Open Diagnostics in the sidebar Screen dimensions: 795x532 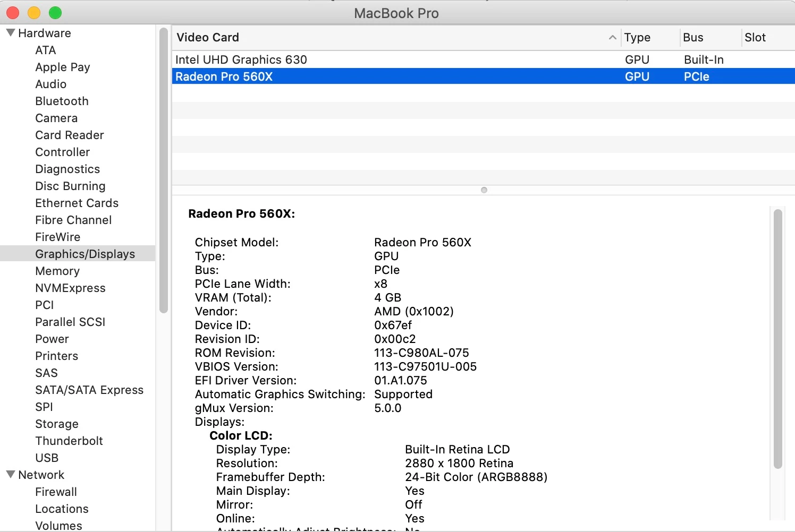67,169
